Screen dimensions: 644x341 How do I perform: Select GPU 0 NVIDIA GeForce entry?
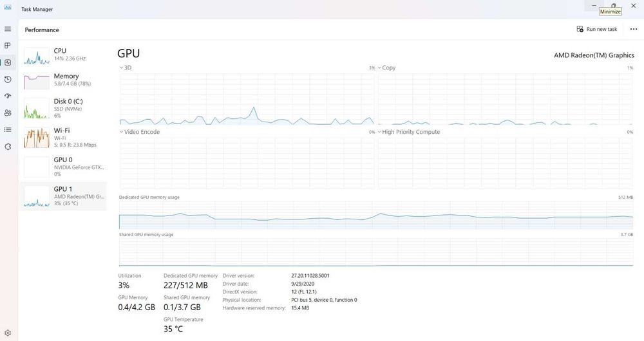click(x=63, y=167)
